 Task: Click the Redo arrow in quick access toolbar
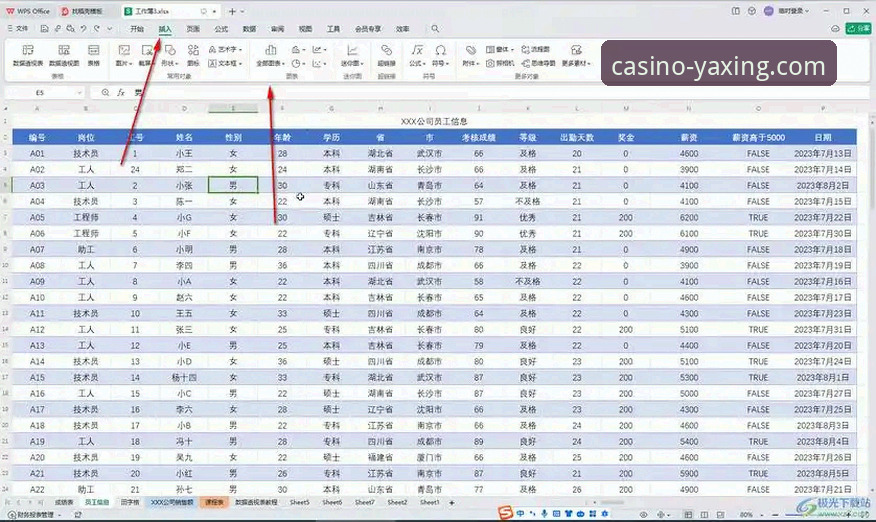click(x=97, y=29)
